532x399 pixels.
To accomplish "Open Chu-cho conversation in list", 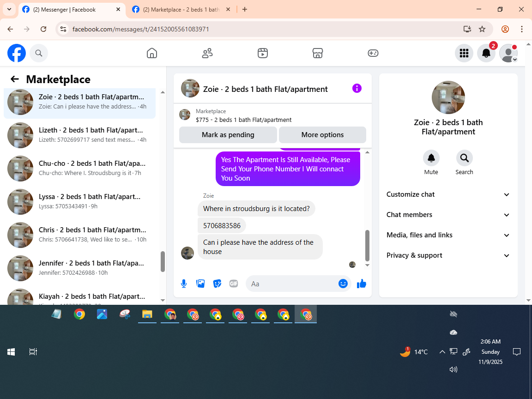I will point(80,168).
